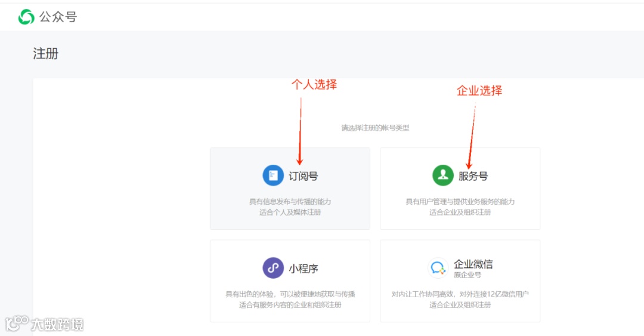Screen dimensions: 644x336
Task: Choose the 企业微信 account type label
Action: (473, 264)
